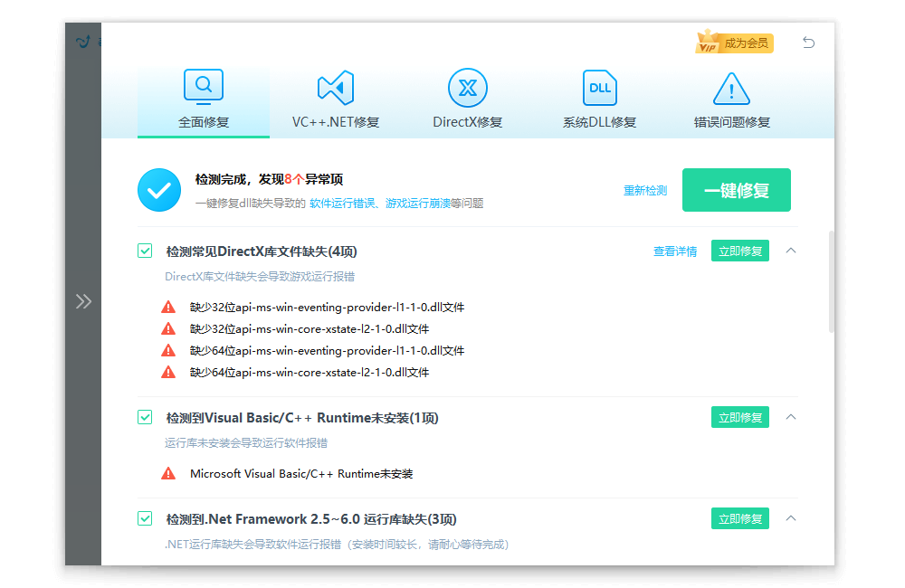Click warning icon beside 缺少32位 core-xstate dll
This screenshot has width=905, height=588.
[168, 329]
